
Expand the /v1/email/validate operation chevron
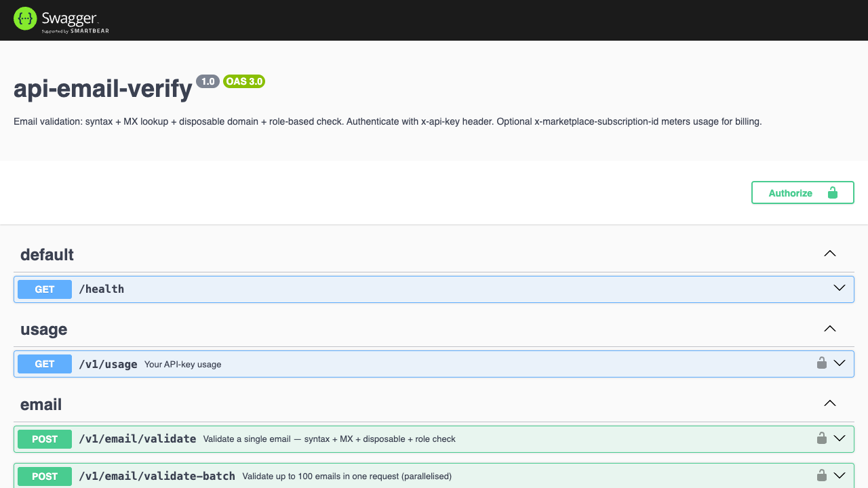point(840,438)
